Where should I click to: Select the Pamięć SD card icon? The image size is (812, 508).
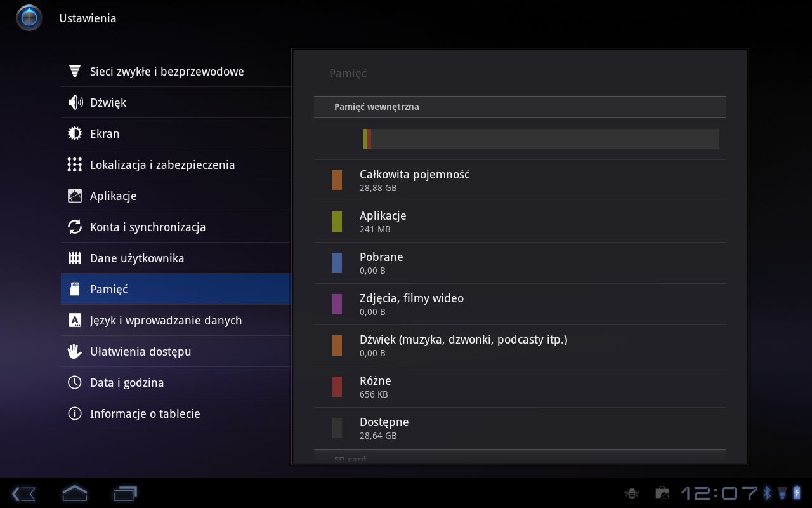coord(75,289)
